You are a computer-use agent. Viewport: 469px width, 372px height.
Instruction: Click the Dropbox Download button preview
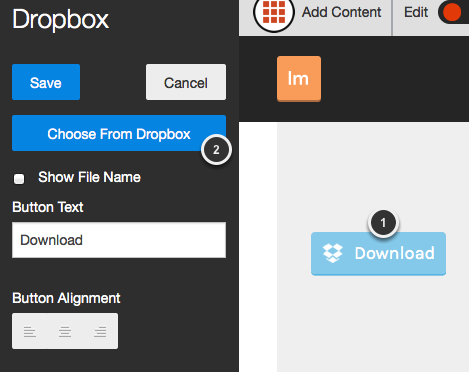[378, 254]
